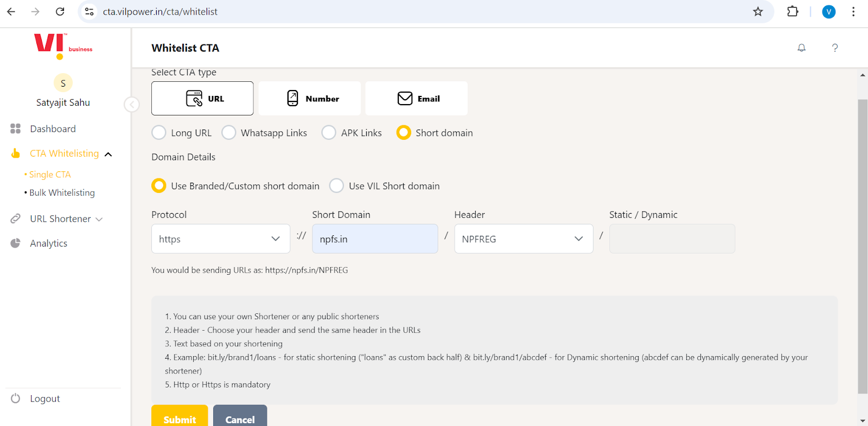Open the Protocol https dropdown
The width and height of the screenshot is (868, 426).
pos(220,239)
